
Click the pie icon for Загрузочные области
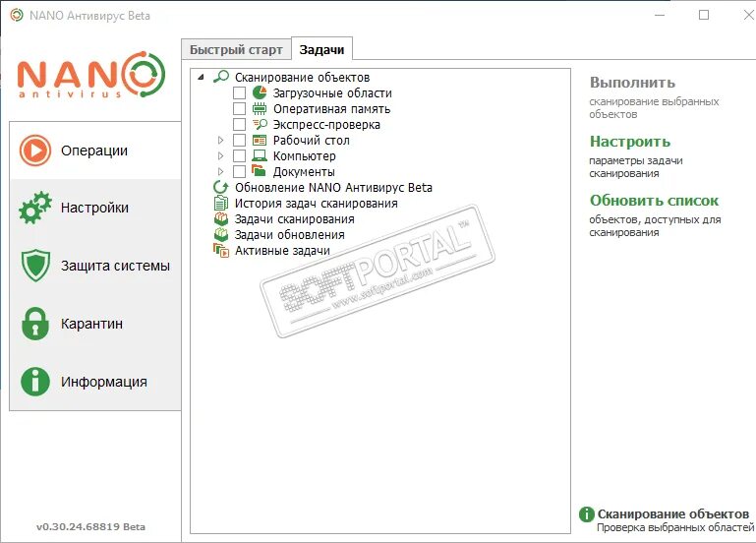click(260, 92)
